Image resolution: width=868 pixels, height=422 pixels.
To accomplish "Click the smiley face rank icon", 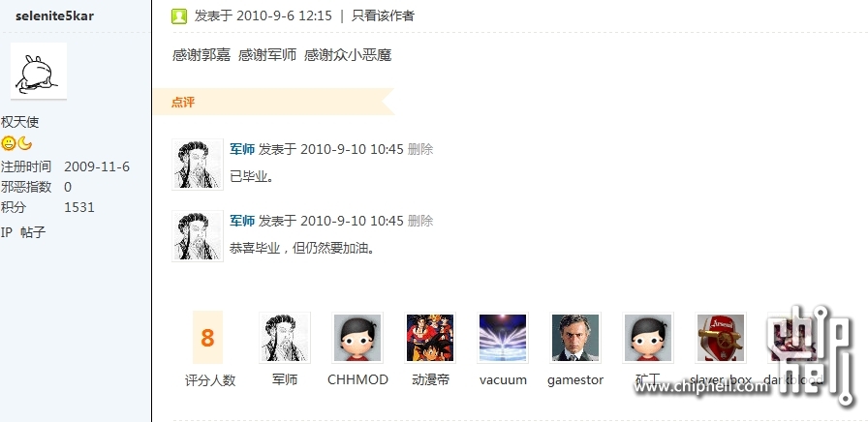I will pos(9,144).
